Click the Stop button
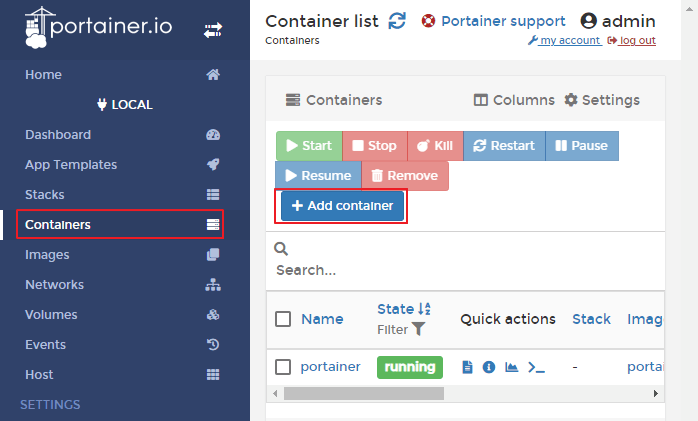Screen dimensions: 698x421 (374, 146)
